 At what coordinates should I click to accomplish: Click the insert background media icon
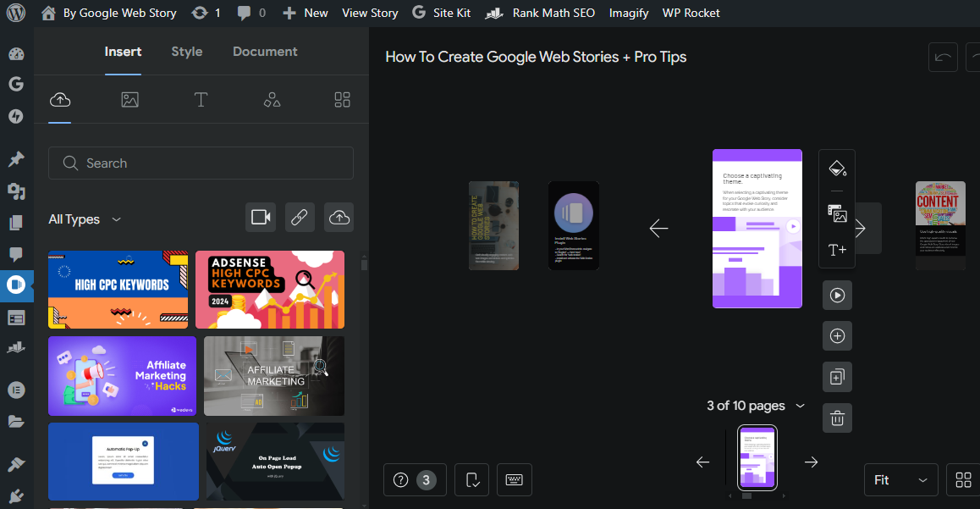pyautogui.click(x=837, y=214)
